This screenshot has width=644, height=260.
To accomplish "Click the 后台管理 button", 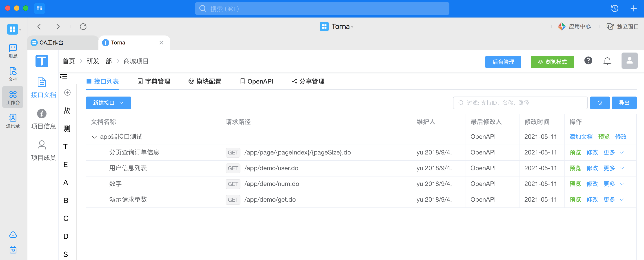I will pos(503,62).
